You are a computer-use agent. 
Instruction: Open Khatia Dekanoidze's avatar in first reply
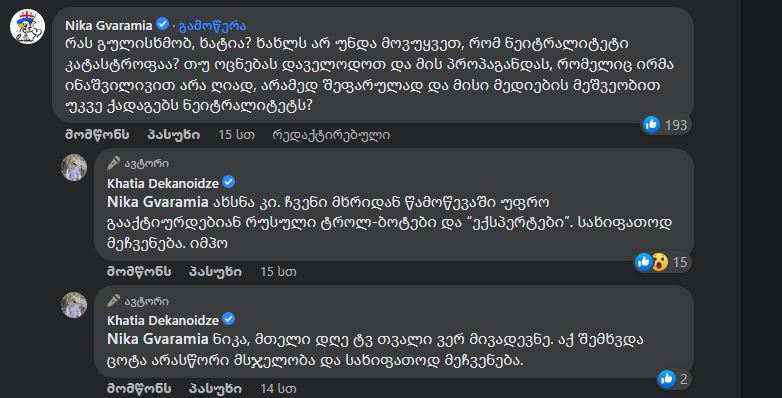[x=74, y=168]
